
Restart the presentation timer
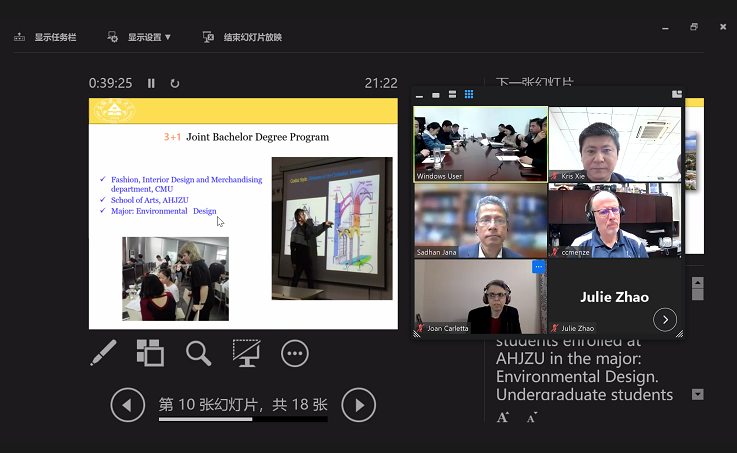pos(175,84)
